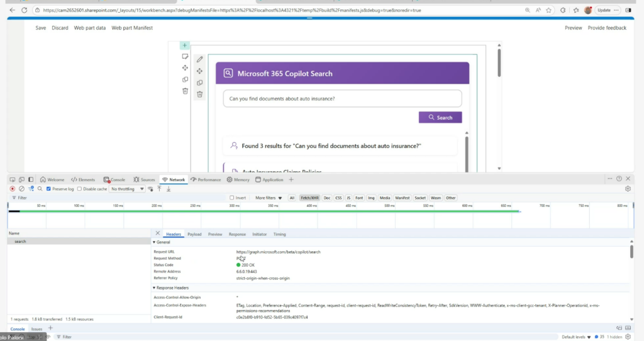Click Web part Manifest in toolbar
Screen dimensions: 644x341
[132, 28]
